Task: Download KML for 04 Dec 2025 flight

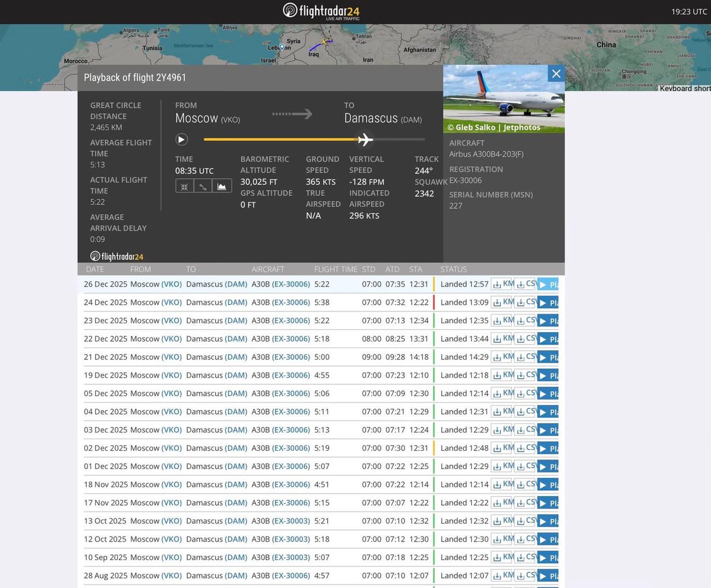Action: [502, 412]
